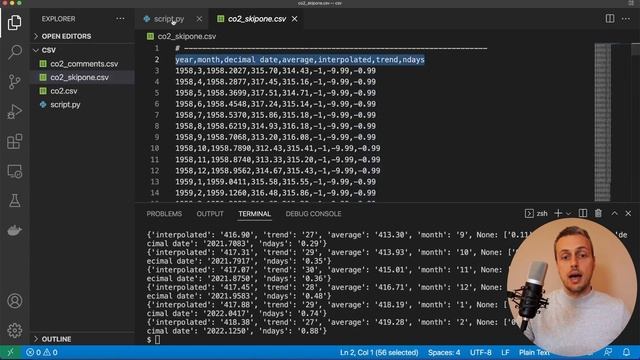The width and height of the screenshot is (640, 360).
Task: Open the terminal launch profile dropdown
Action: pos(568,213)
